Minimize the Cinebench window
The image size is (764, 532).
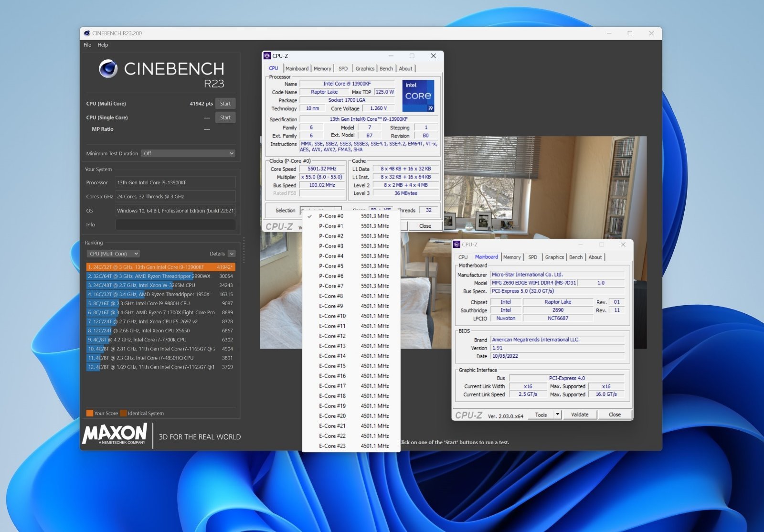click(609, 33)
